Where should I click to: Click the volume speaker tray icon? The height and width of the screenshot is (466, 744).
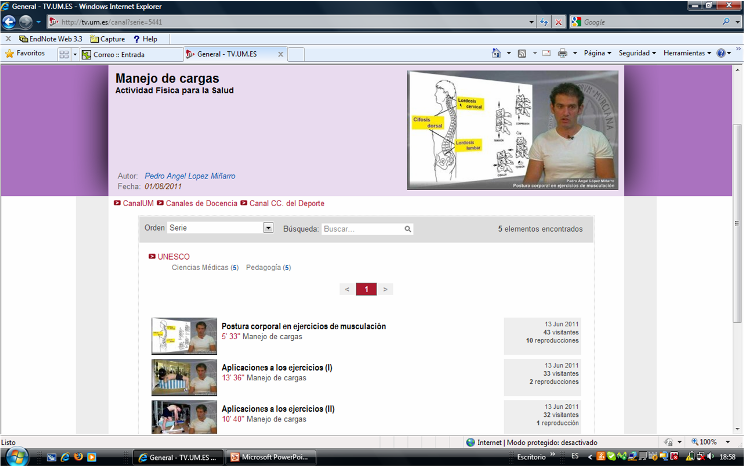pyautogui.click(x=710, y=457)
